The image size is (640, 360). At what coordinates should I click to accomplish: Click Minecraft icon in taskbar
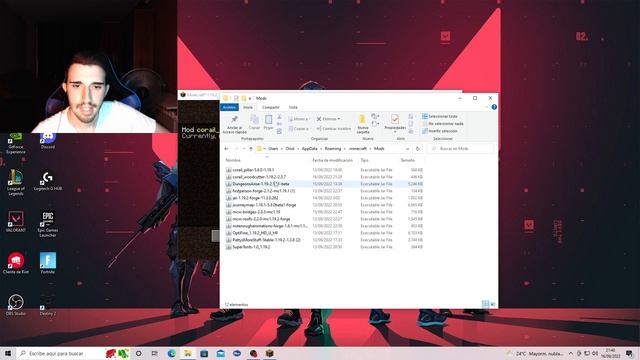pos(269,353)
